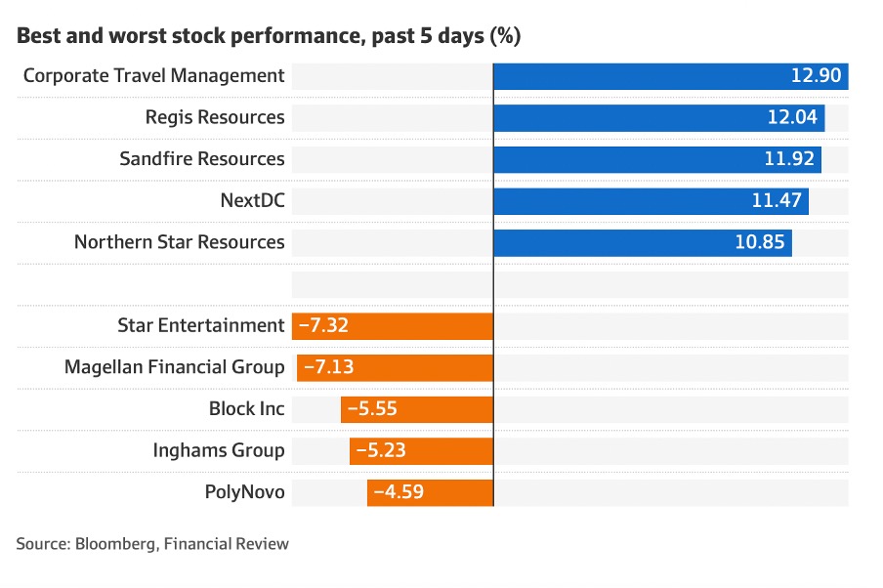Click the Inghams Group label
Viewport: 883px width, 588px height.
(219, 450)
